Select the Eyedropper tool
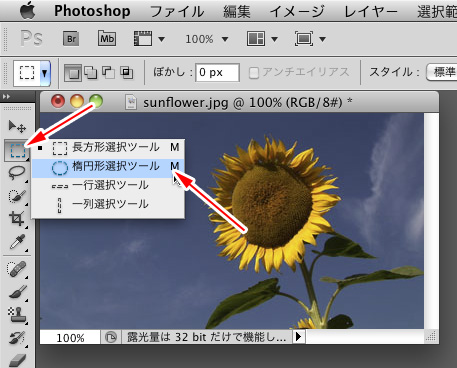 [17, 242]
